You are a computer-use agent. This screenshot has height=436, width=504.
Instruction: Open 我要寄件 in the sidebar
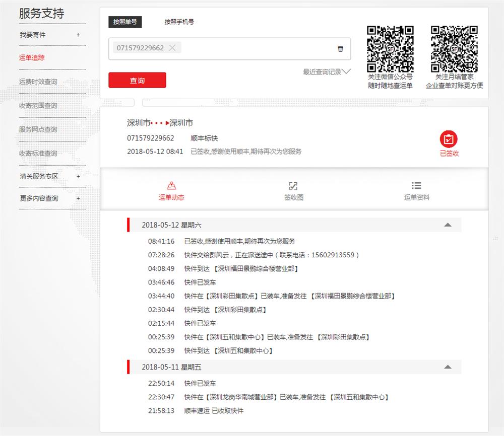33,35
